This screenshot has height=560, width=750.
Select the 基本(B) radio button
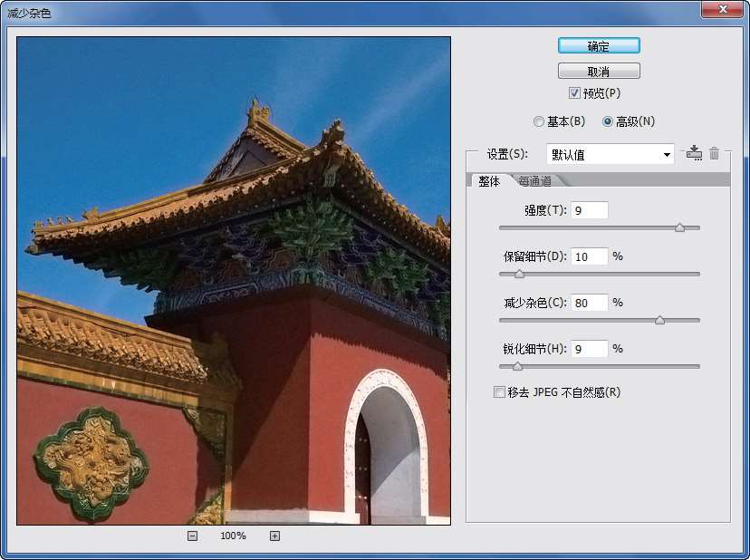539,121
